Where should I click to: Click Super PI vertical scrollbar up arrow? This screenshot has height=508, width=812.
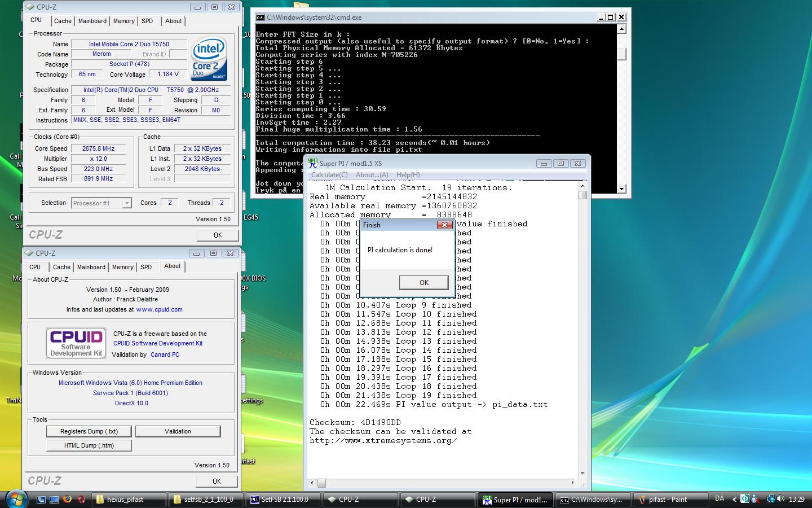click(582, 185)
